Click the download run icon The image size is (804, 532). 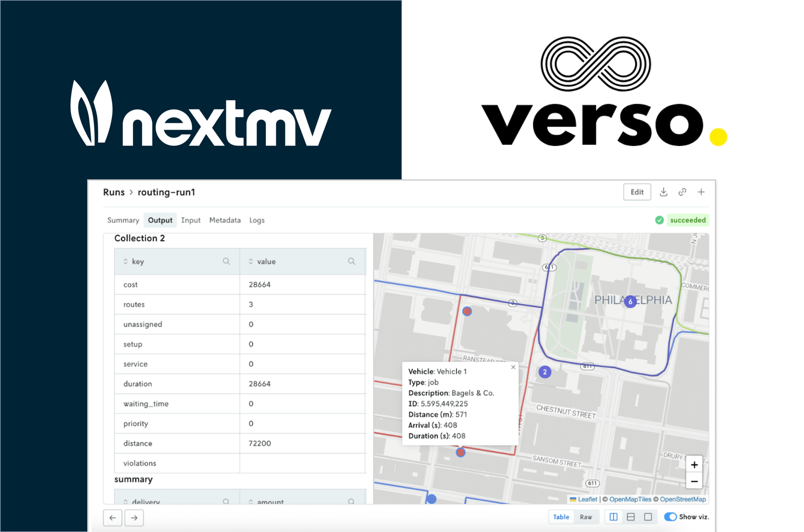click(x=664, y=192)
